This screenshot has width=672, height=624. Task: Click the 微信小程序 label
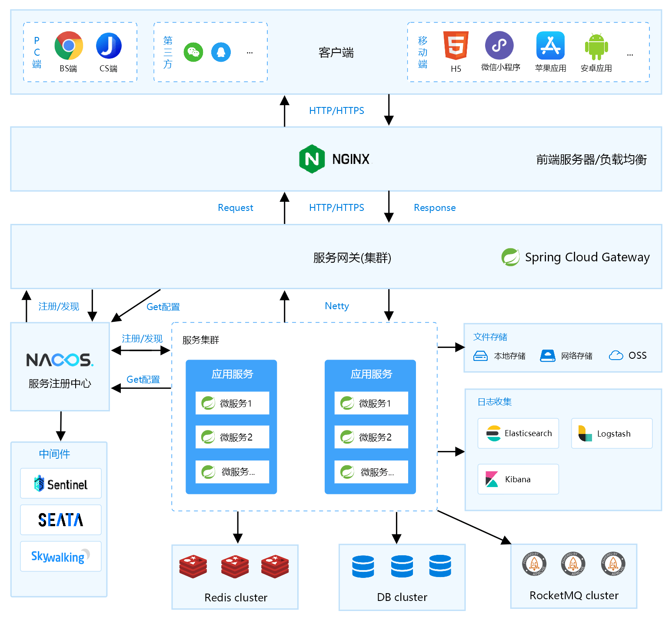coord(501,67)
